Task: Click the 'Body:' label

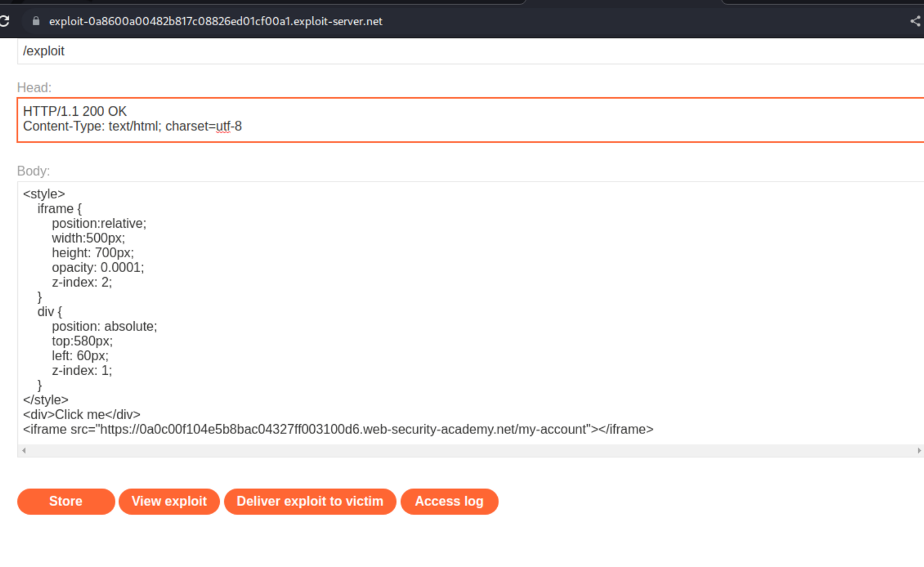Action: pos(34,171)
